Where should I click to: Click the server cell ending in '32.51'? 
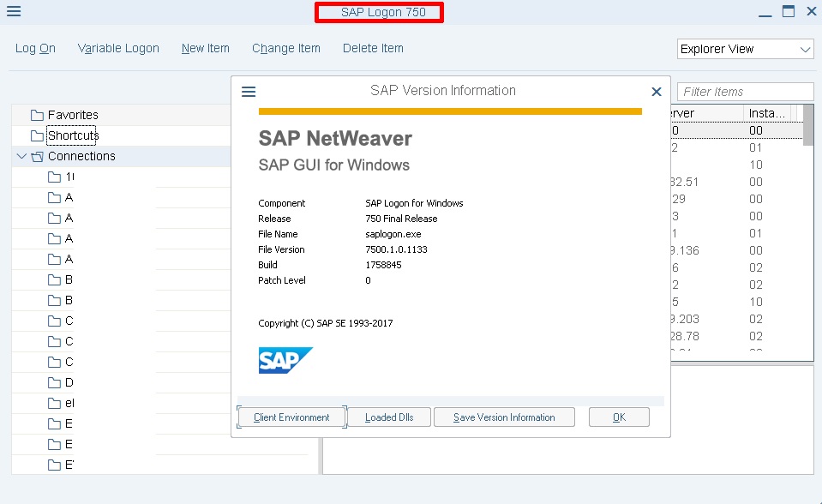(x=685, y=182)
